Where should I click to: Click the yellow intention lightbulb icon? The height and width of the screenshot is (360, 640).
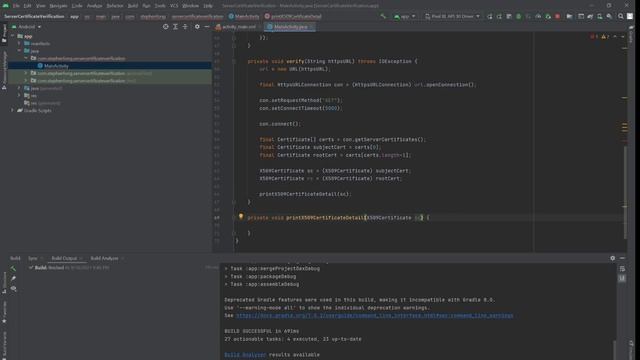[x=241, y=217]
